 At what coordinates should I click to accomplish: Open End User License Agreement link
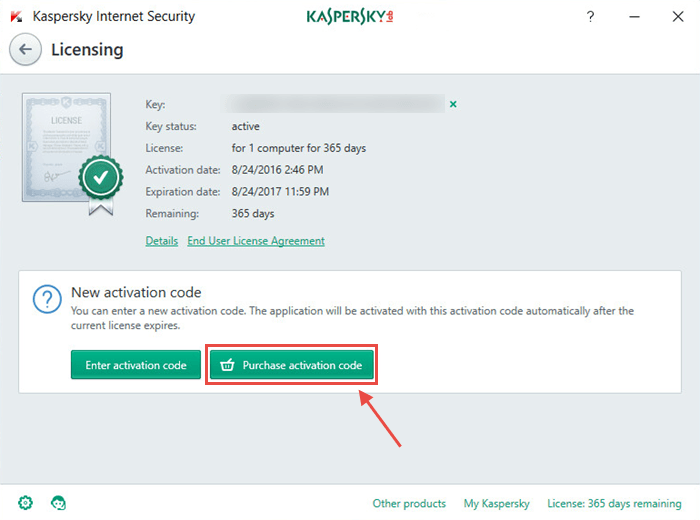[x=256, y=241]
